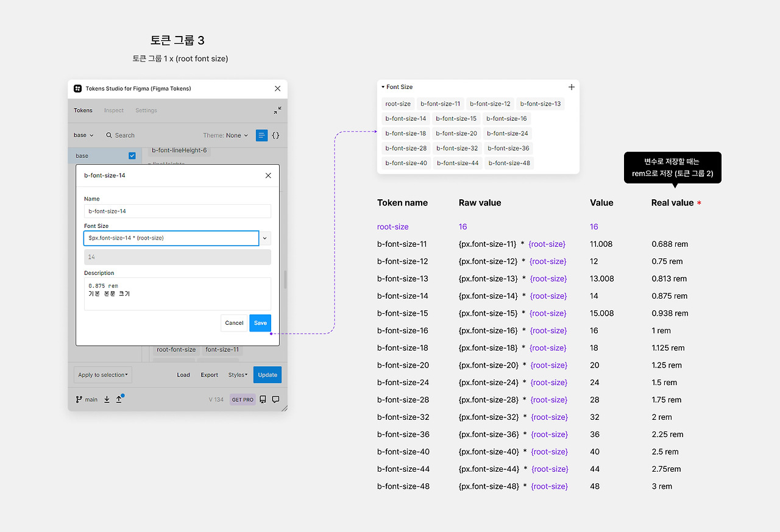This screenshot has width=780, height=532.
Task: Click the b-font-size-20 token chip
Action: pos(456,133)
